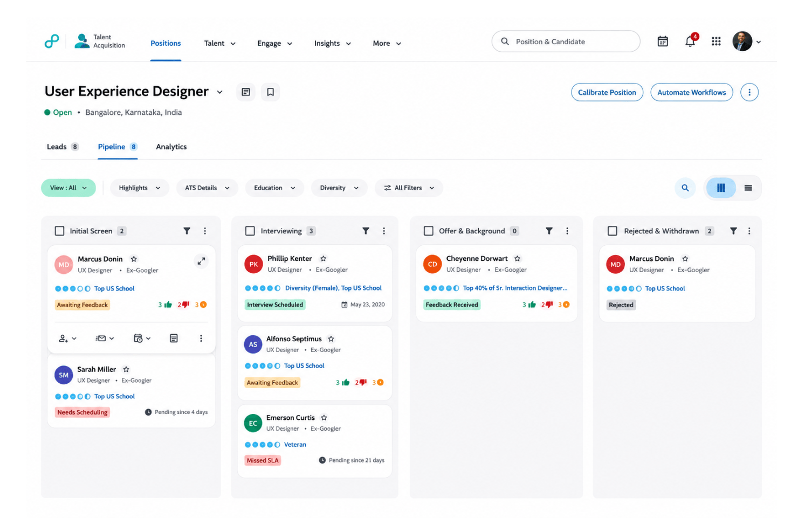This screenshot has height=532, width=798.
Task: Click the pipeline search magnifier icon
Action: tap(685, 188)
